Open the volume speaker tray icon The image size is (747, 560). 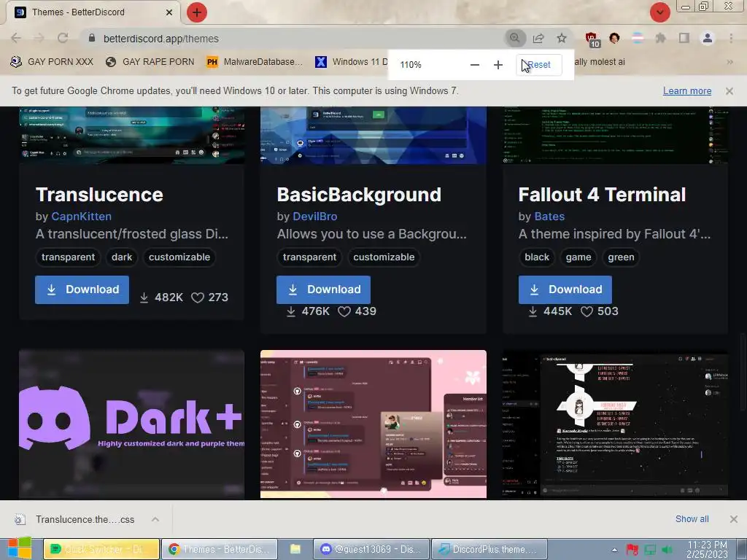(x=667, y=550)
